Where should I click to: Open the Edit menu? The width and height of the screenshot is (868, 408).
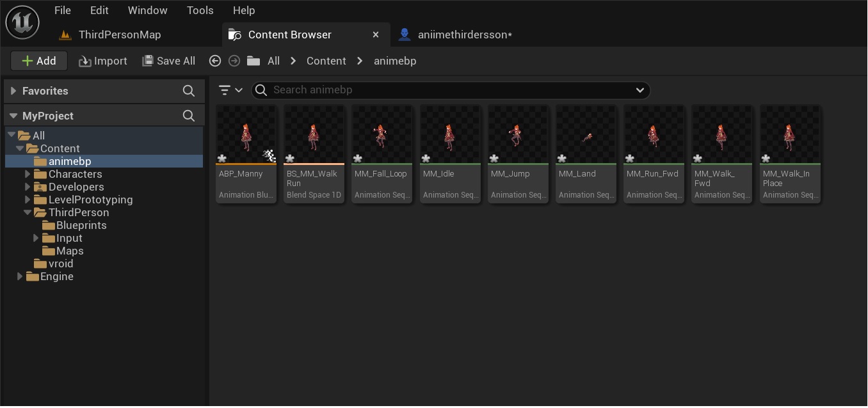(99, 10)
